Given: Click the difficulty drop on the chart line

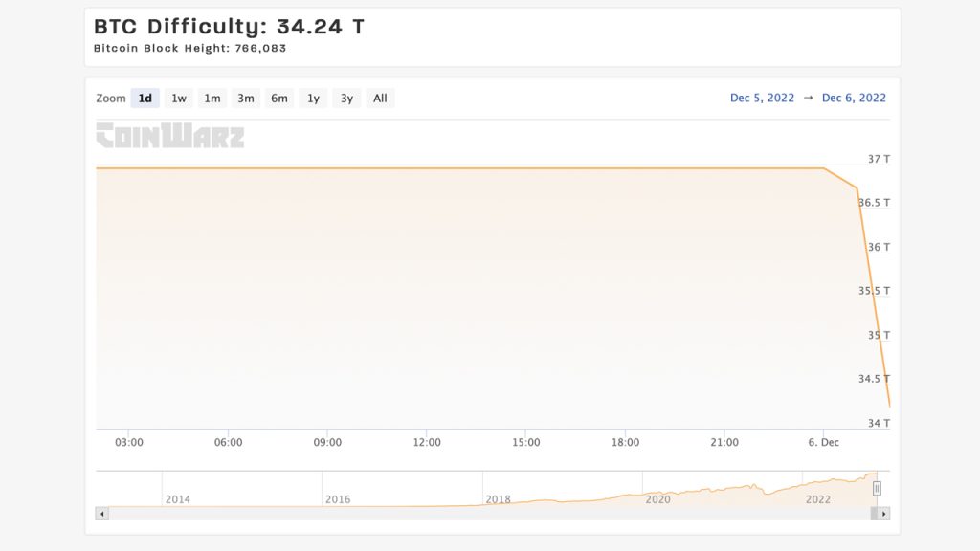Looking at the screenshot, I should tap(871, 287).
